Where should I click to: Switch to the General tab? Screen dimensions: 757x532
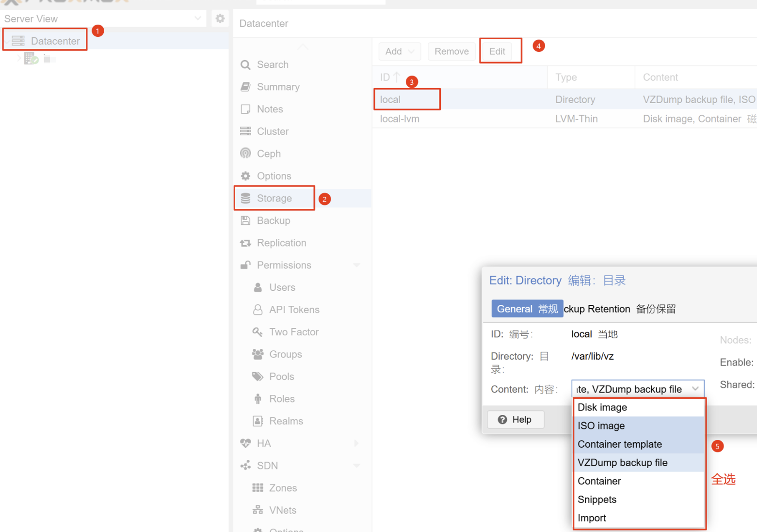(527, 309)
